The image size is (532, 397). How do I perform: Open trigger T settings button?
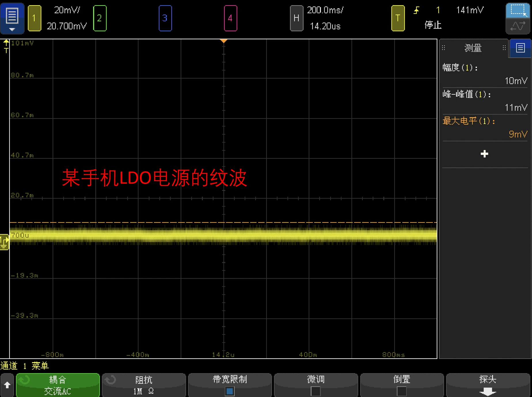[x=398, y=18]
